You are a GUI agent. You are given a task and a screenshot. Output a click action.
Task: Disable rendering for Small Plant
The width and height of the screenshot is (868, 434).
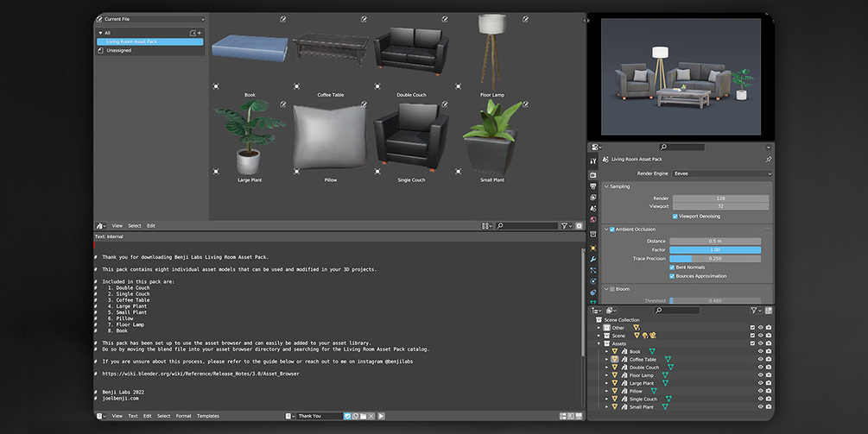pyautogui.click(x=769, y=407)
